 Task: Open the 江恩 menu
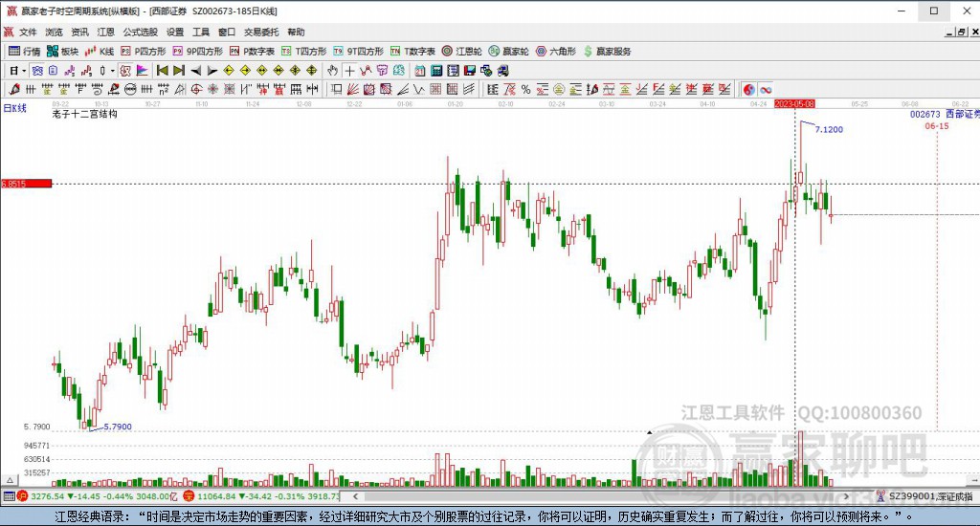pos(105,32)
